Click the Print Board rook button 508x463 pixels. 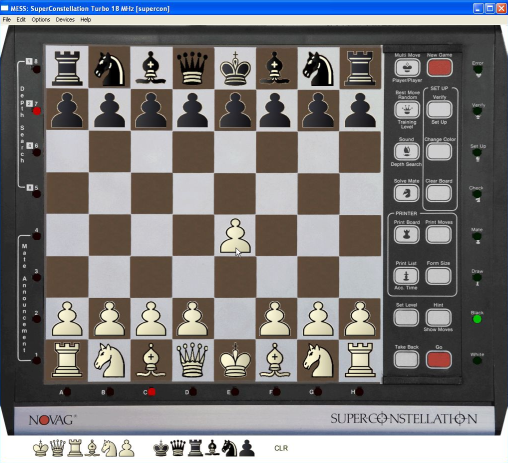406,234
